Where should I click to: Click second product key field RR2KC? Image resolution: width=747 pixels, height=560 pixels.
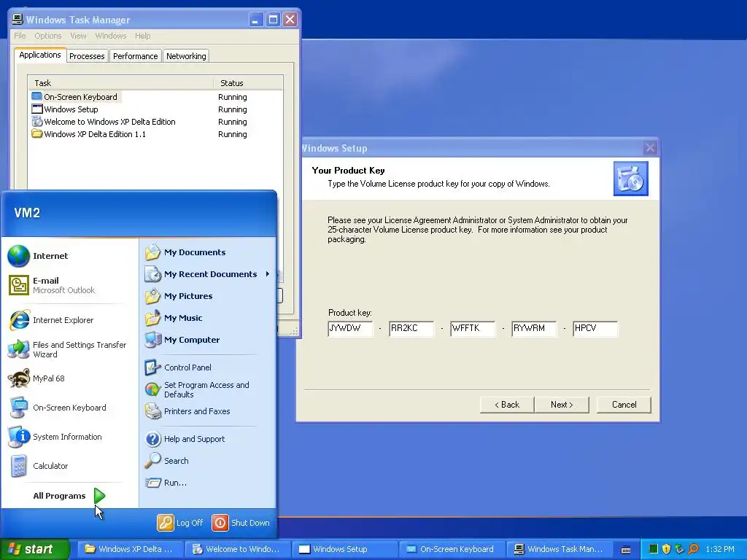[x=411, y=329]
